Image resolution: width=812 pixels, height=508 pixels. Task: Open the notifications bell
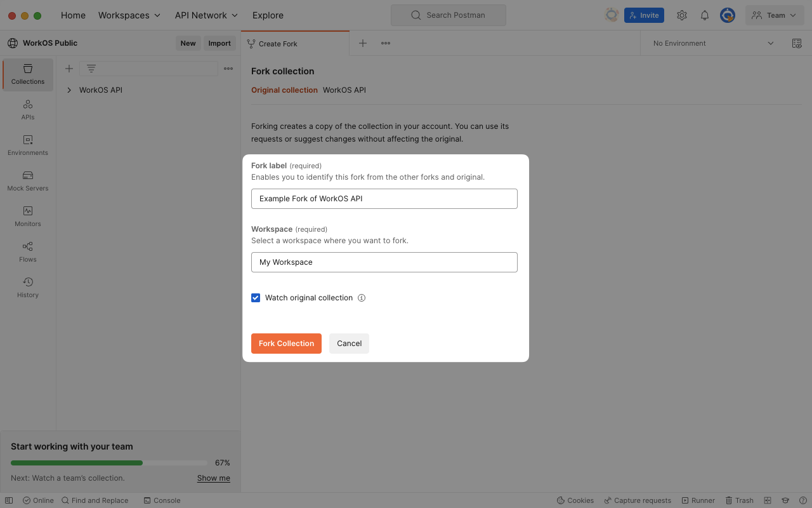[705, 15]
